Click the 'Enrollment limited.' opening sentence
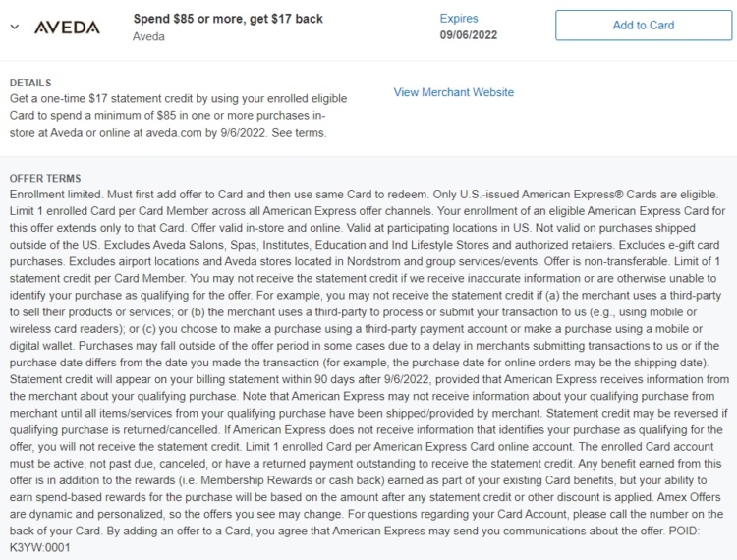Viewport: 737px width, 560px height. click(x=56, y=195)
